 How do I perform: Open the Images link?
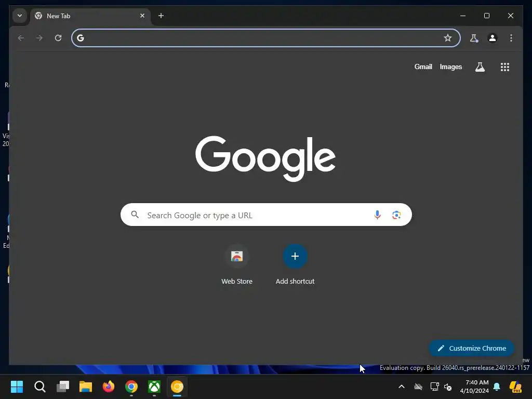(x=451, y=67)
